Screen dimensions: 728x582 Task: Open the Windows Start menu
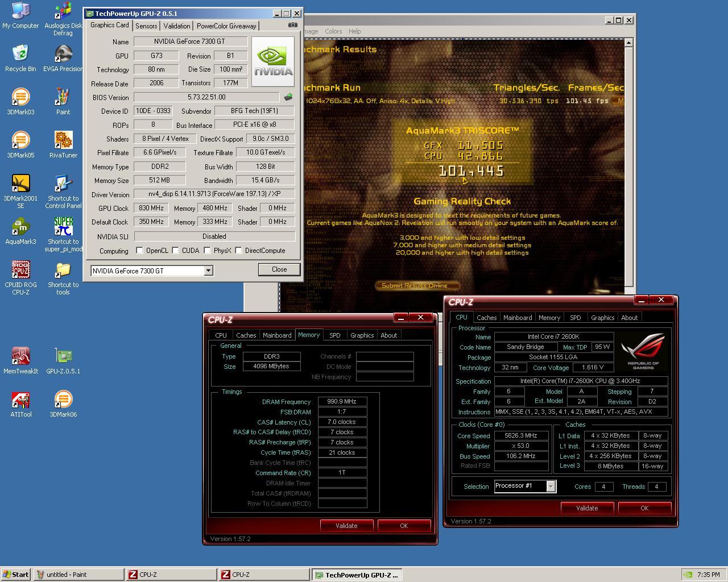pos(16,575)
